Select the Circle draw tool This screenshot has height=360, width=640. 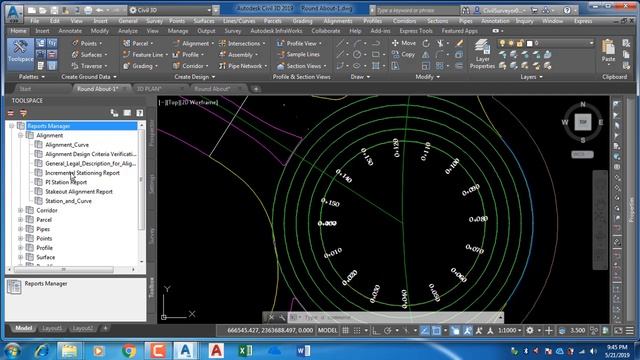pos(357,54)
